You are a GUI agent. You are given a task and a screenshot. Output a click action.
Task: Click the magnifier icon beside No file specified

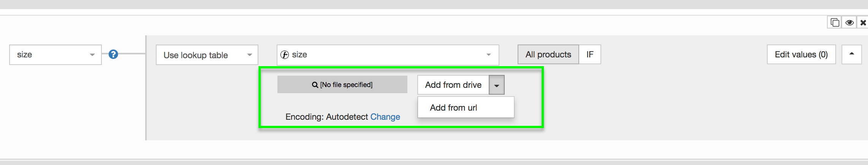click(315, 85)
